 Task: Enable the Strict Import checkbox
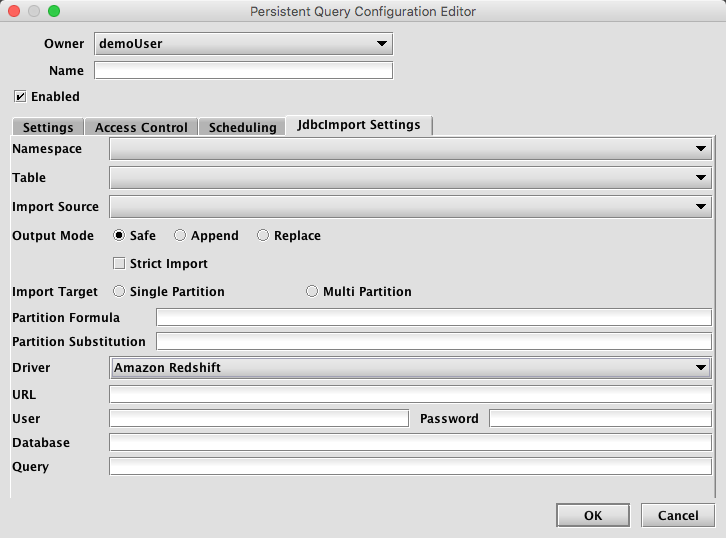pyautogui.click(x=119, y=263)
